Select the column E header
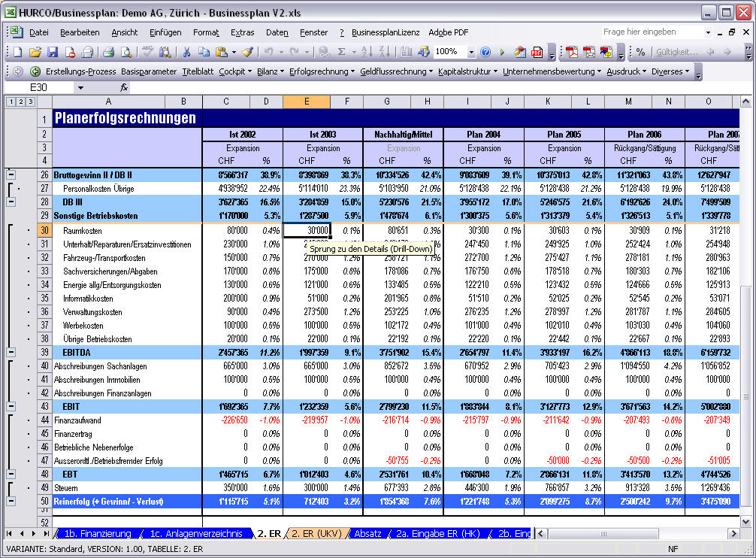The width and height of the screenshot is (756, 558). coord(307,102)
